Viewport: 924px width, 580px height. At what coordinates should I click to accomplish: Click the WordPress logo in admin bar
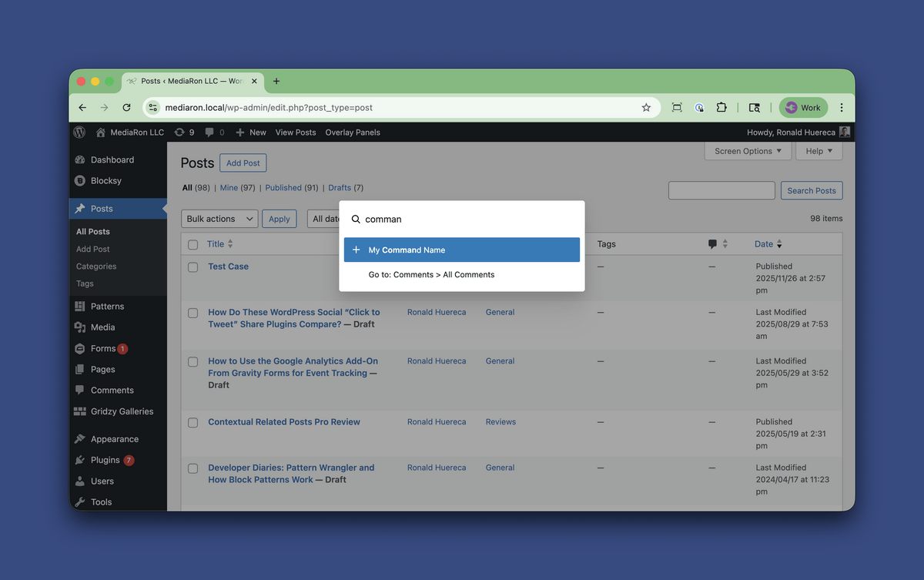click(x=79, y=132)
